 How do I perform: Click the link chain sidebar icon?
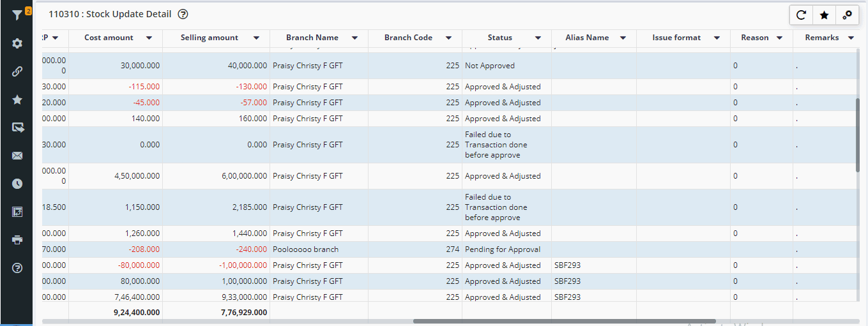coord(17,71)
